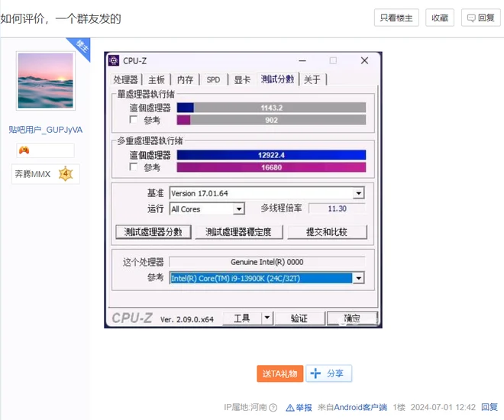Image resolution: width=504 pixels, height=420 pixels.
Task: Open the All Cores run dropdown
Action: 238,209
